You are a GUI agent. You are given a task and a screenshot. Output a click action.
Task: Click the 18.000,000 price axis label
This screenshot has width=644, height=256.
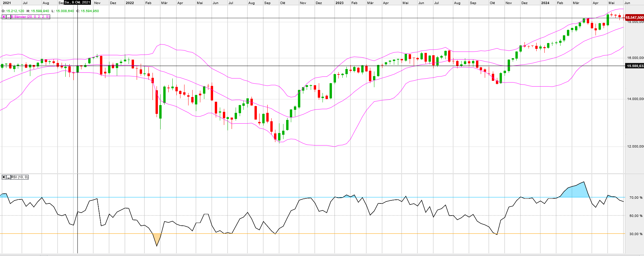[x=635, y=22]
